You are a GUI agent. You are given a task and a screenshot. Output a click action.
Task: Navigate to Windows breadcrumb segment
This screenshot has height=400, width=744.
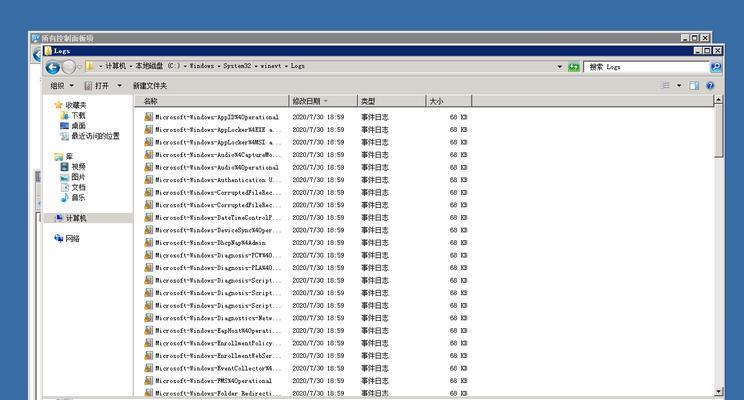[x=202, y=66]
